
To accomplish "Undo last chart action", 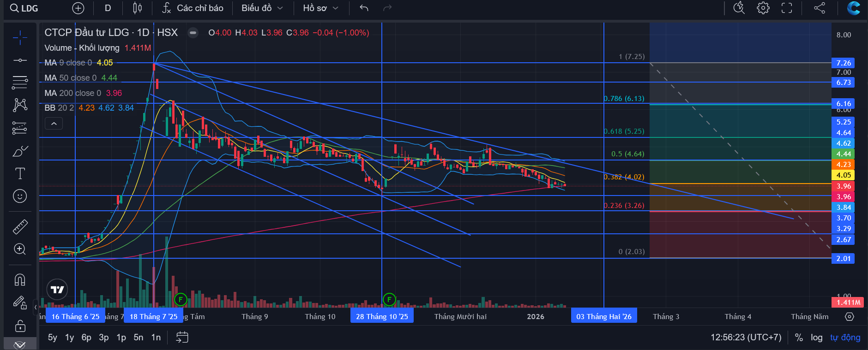I will tap(364, 8).
